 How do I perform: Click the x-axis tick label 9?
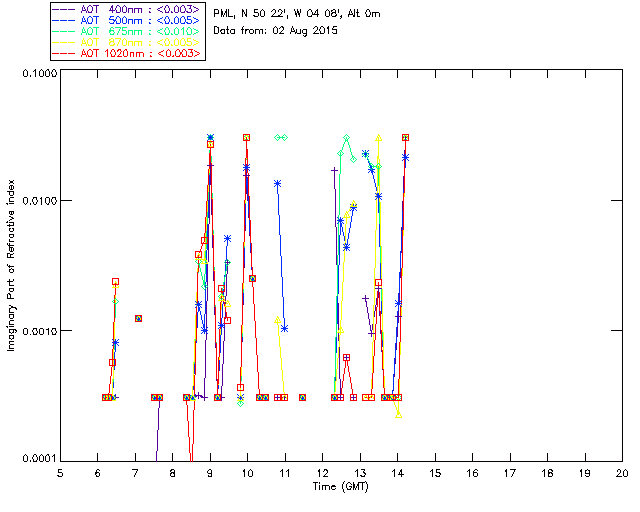tap(210, 473)
